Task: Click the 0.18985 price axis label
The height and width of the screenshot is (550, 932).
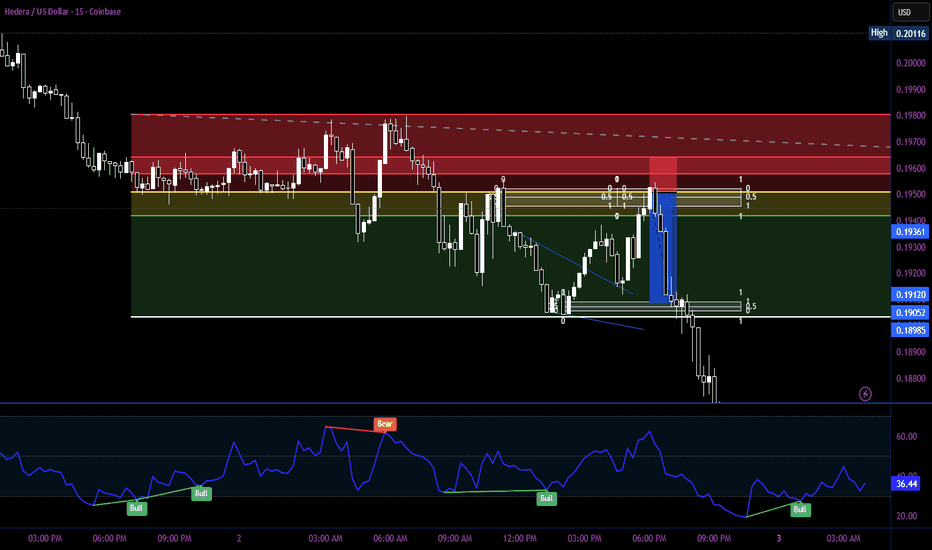Action: 908,330
